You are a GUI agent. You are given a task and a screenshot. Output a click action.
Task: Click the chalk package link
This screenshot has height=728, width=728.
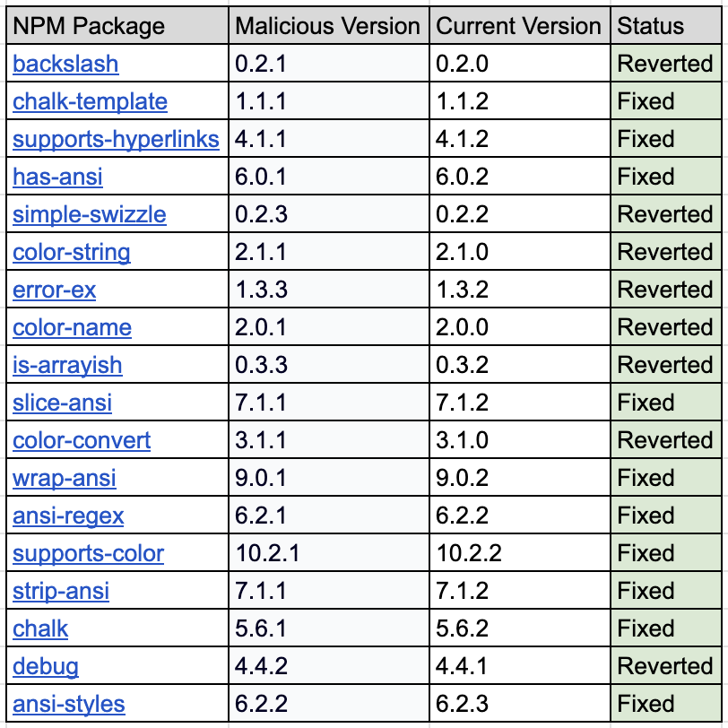pyautogui.click(x=40, y=628)
